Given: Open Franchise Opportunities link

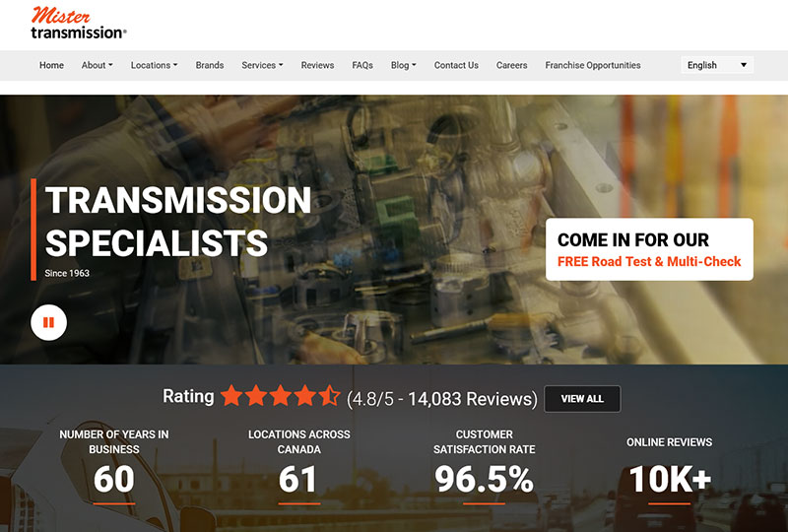Looking at the screenshot, I should click(x=592, y=65).
